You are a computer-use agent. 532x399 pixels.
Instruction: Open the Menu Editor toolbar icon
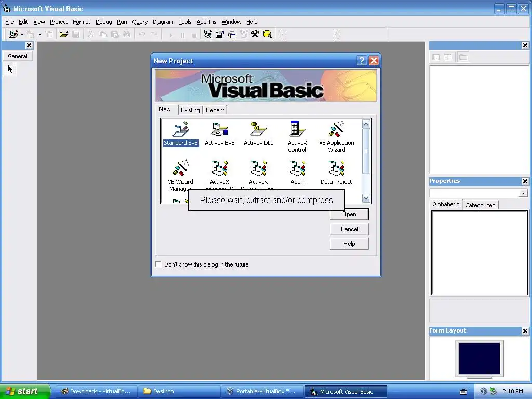[x=49, y=34]
